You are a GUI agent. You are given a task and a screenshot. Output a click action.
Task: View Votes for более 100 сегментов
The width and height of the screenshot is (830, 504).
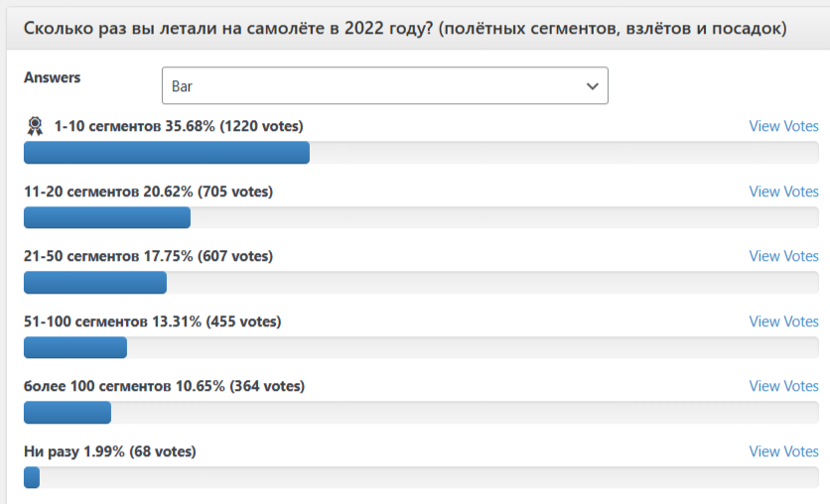click(x=783, y=386)
